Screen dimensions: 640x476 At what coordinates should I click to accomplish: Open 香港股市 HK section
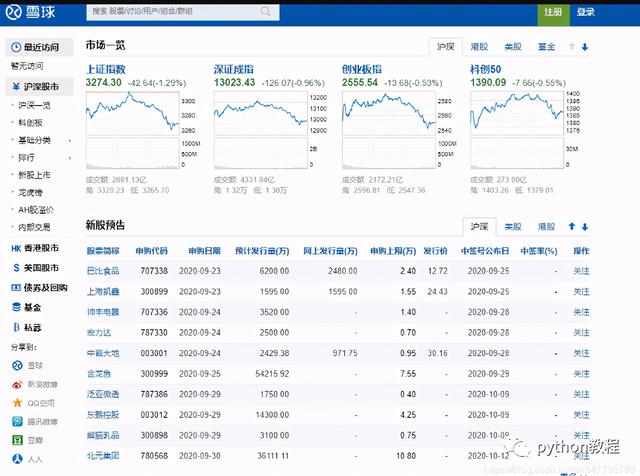pyautogui.click(x=35, y=248)
